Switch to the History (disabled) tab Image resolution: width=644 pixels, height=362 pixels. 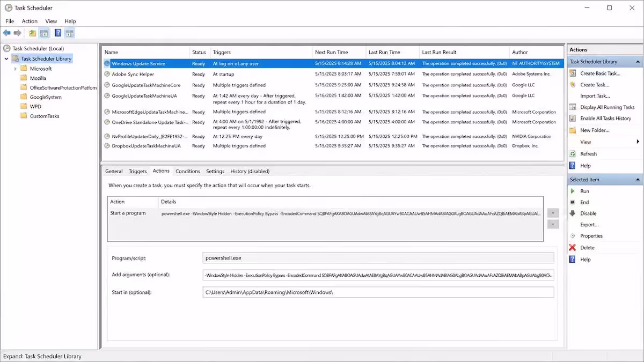click(250, 171)
